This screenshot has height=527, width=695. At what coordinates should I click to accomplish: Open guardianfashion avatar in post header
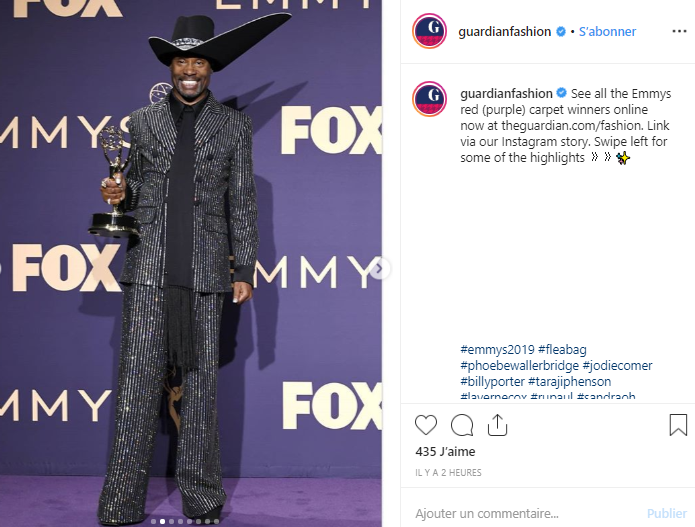[429, 31]
